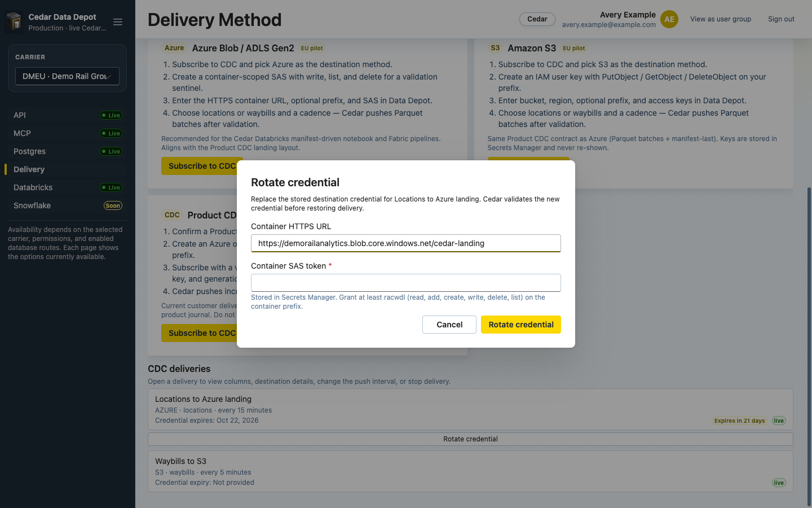Click the Amazon S3 heading
Image resolution: width=812 pixels, height=508 pixels.
click(532, 48)
